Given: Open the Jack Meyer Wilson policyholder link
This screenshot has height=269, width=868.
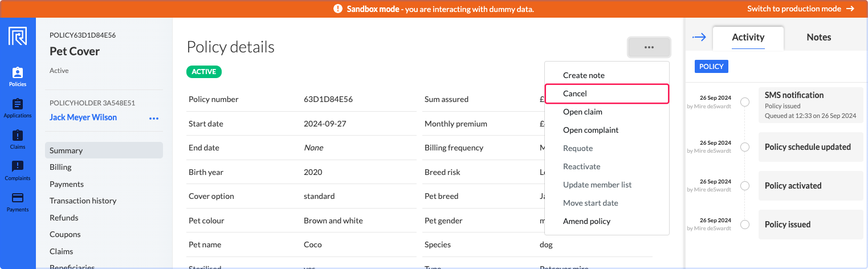Looking at the screenshot, I should pyautogui.click(x=83, y=117).
